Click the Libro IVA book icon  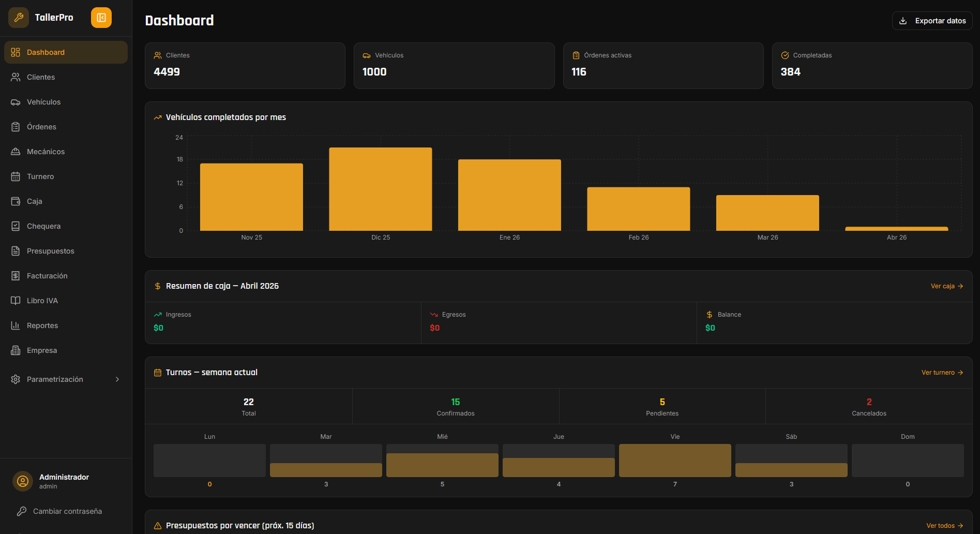coord(16,301)
